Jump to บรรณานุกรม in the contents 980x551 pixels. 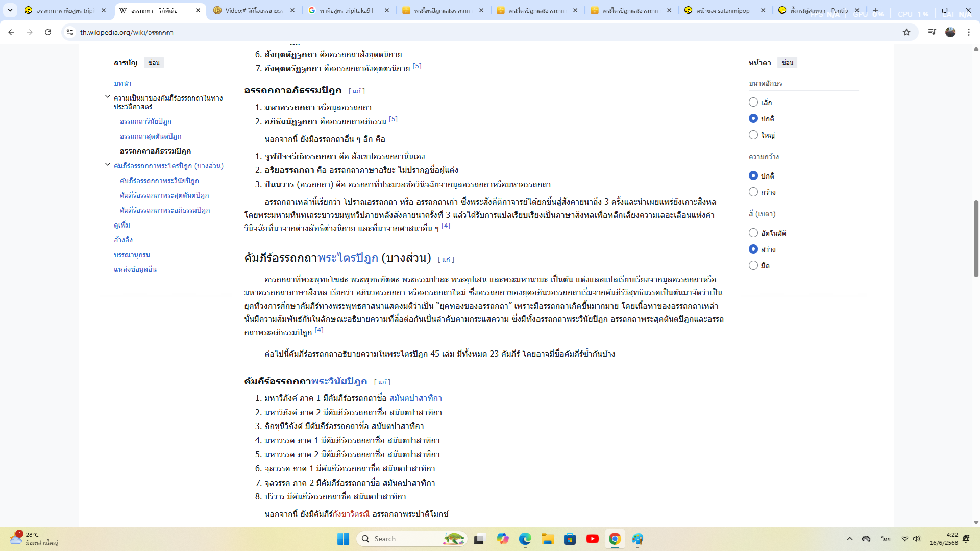[x=132, y=255]
